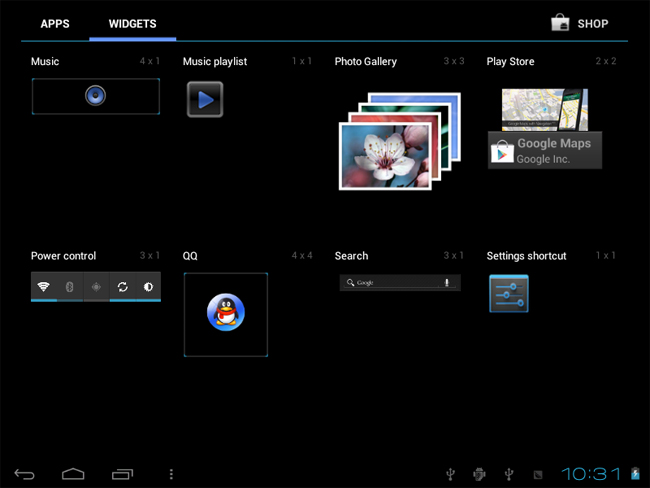Tap the Home navigation button
650x488 pixels.
coord(73,474)
